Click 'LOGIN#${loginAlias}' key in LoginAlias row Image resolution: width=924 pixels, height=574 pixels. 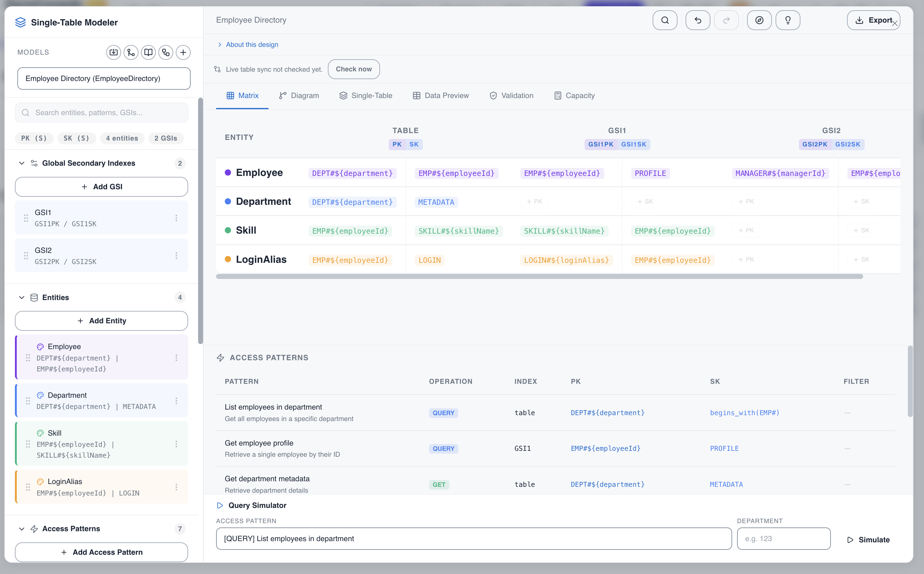566,260
